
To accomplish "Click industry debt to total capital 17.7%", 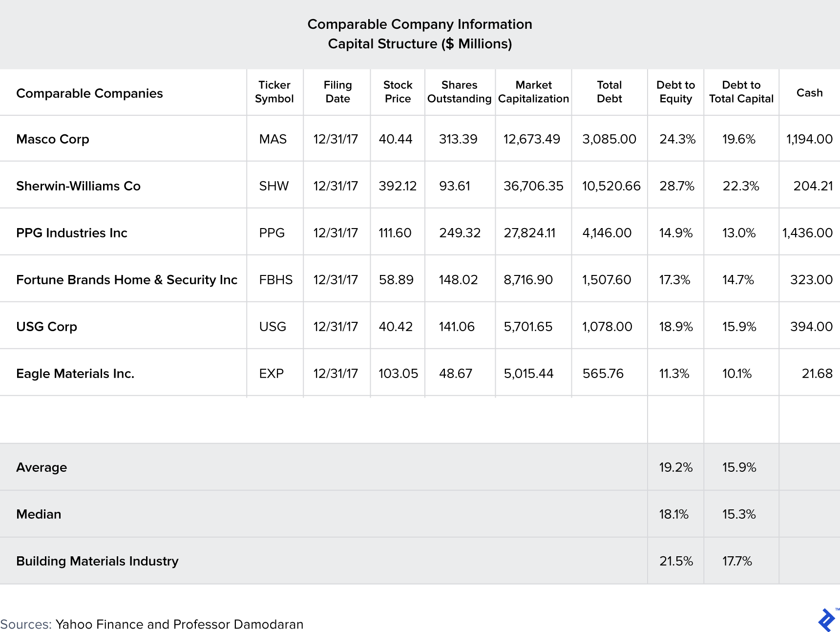I will 736,561.
